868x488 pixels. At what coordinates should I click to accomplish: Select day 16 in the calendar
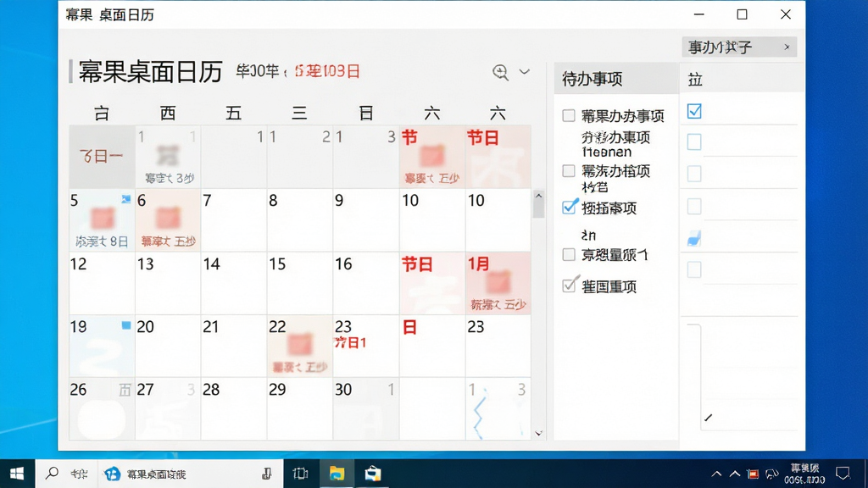point(365,283)
